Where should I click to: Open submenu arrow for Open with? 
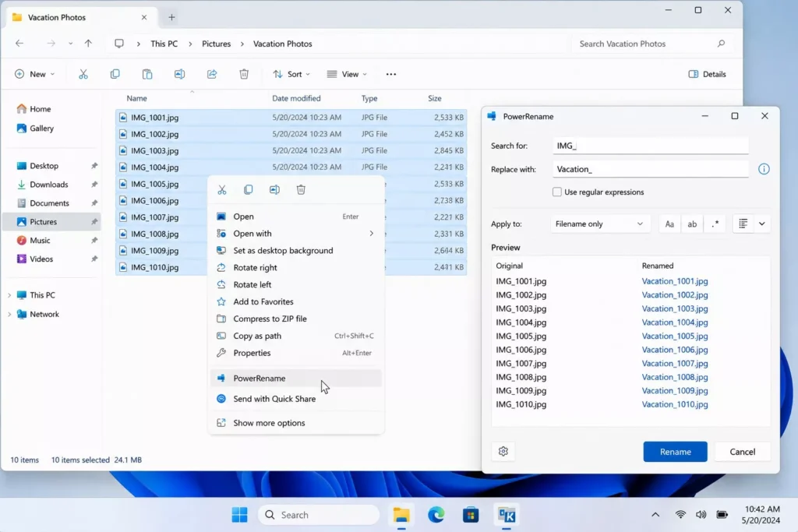(x=372, y=234)
